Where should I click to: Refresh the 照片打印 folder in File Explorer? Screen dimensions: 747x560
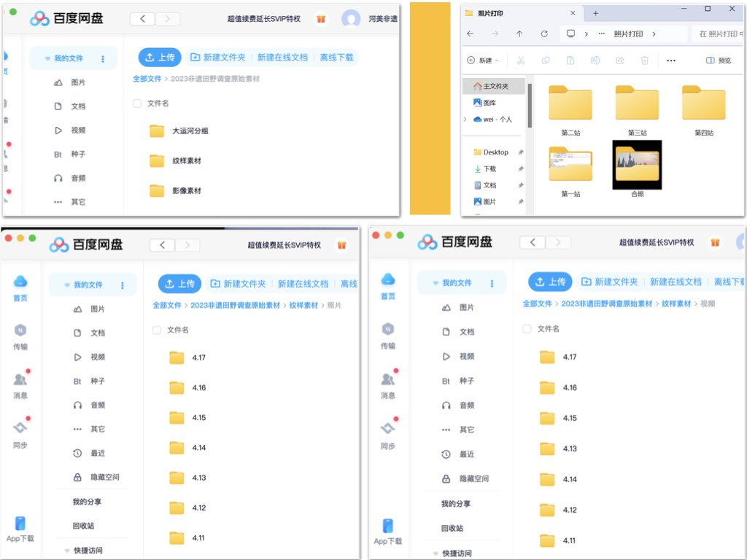point(544,34)
